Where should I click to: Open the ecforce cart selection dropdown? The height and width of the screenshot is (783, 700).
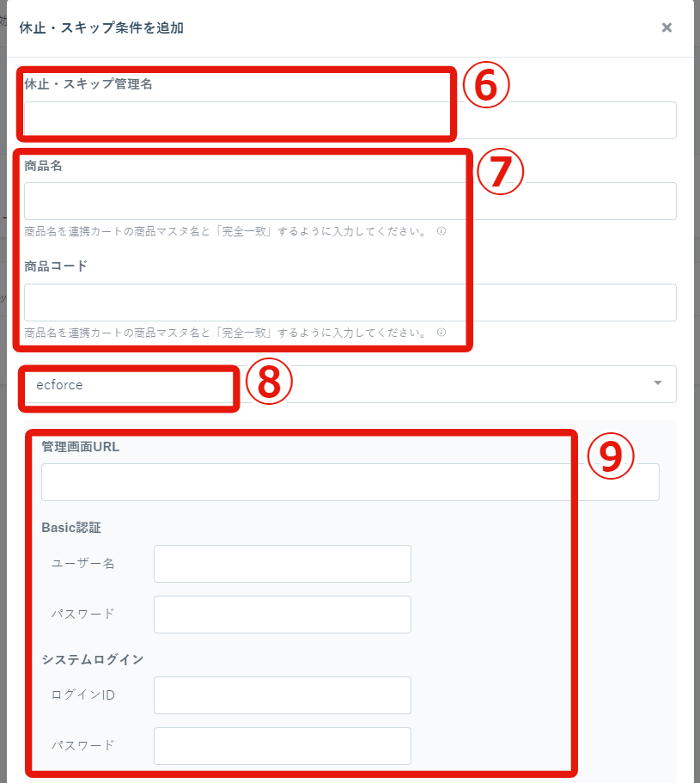350,384
